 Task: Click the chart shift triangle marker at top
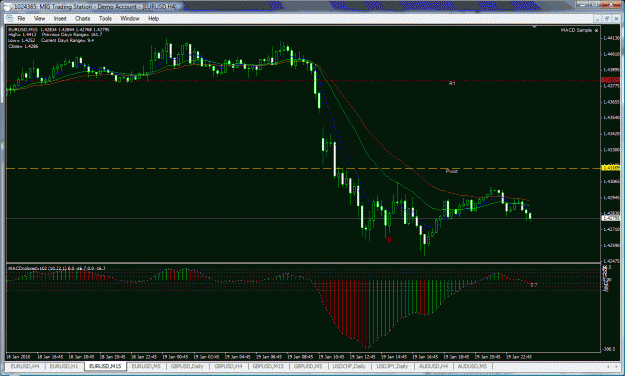point(535,27)
